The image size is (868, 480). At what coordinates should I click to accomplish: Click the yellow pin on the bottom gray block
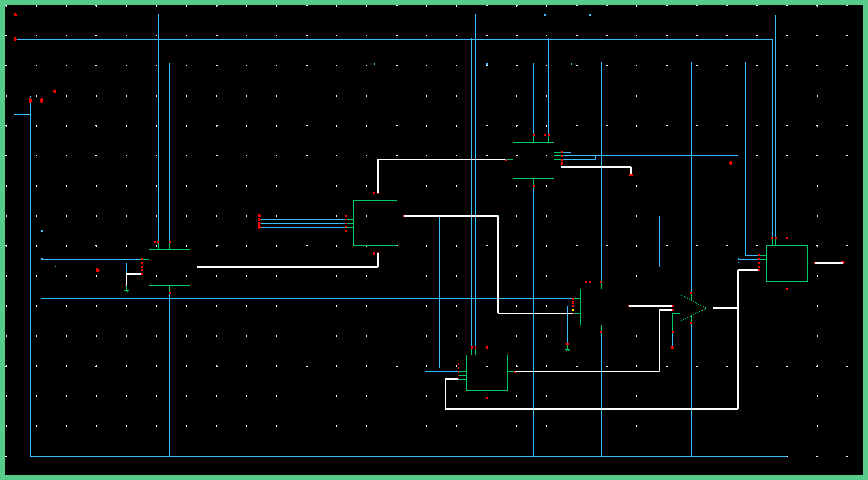[458, 375]
